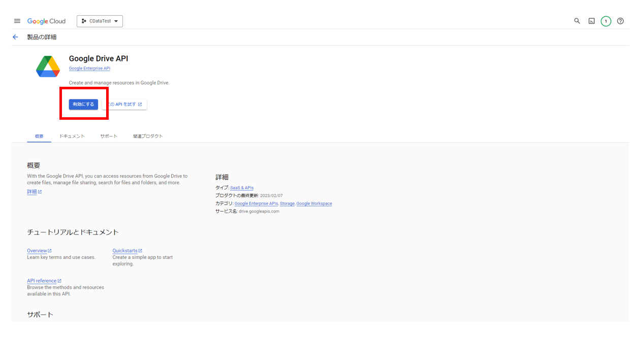The width and height of the screenshot is (644, 340).
Task: Open the notifications badge showing 1
Action: pyautogui.click(x=606, y=21)
